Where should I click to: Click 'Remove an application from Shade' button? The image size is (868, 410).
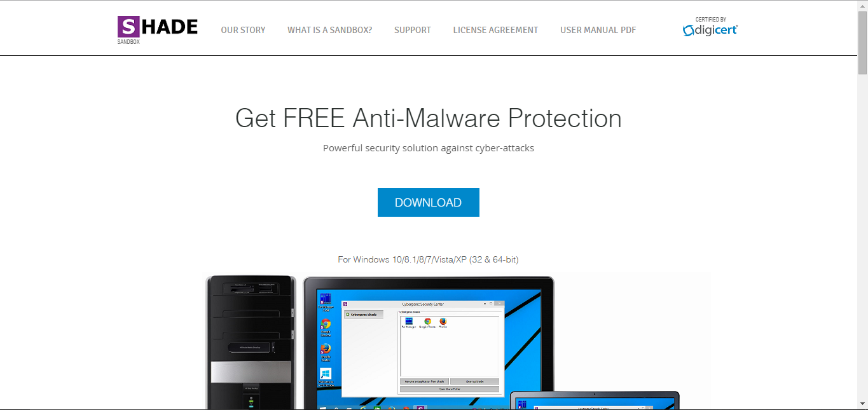[x=424, y=381]
